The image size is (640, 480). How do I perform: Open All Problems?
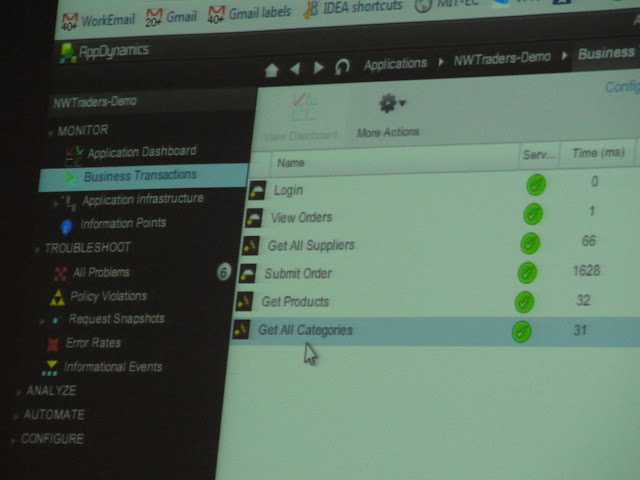pyautogui.click(x=101, y=272)
